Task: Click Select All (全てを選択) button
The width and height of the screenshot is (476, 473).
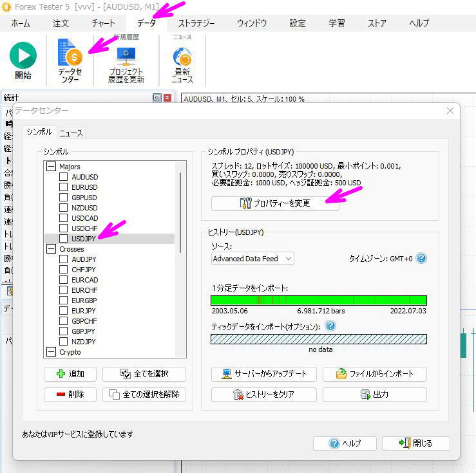Action: (x=144, y=374)
